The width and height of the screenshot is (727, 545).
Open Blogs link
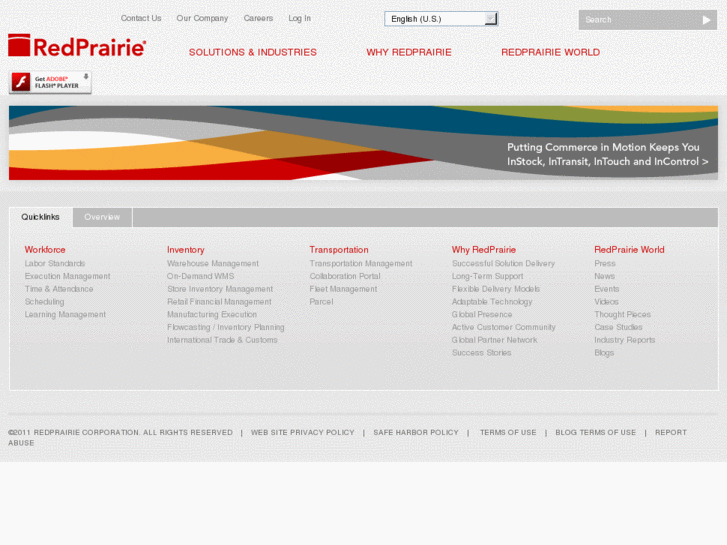pos(604,353)
